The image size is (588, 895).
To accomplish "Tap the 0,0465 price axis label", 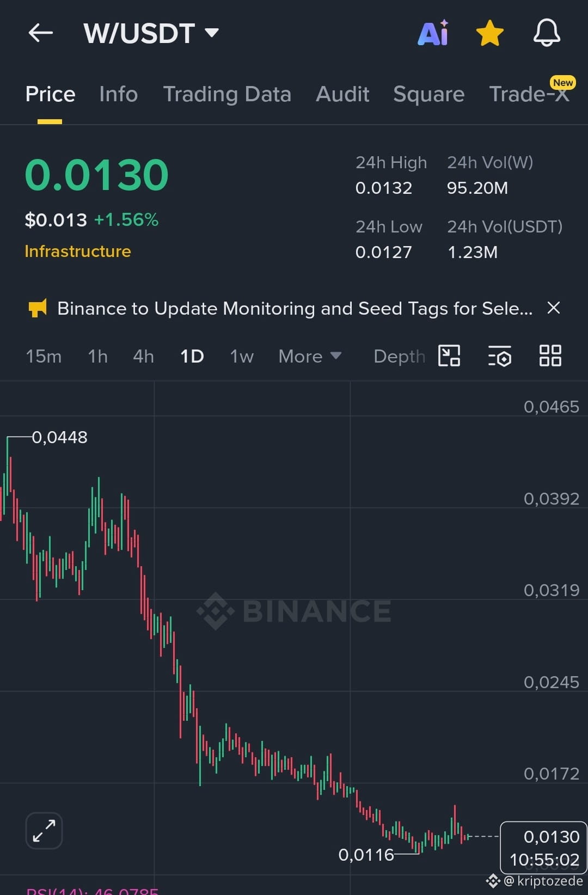I will pos(552,407).
